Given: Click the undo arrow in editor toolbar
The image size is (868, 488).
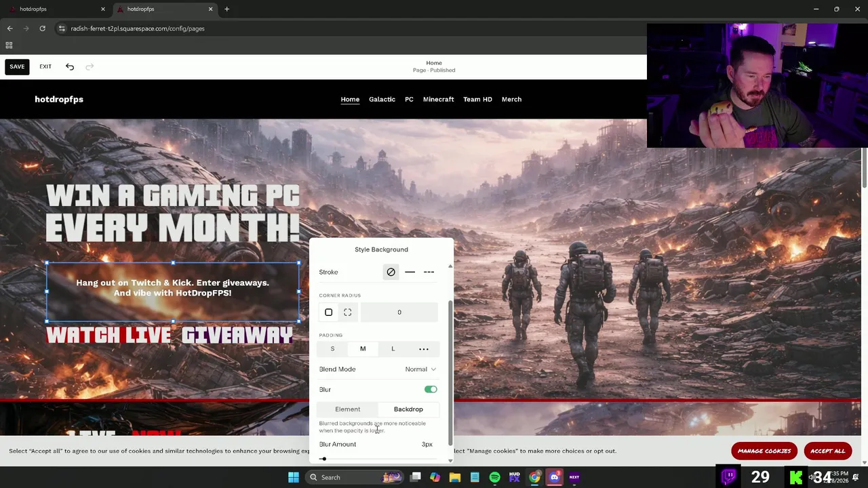Looking at the screenshot, I should coord(70,66).
